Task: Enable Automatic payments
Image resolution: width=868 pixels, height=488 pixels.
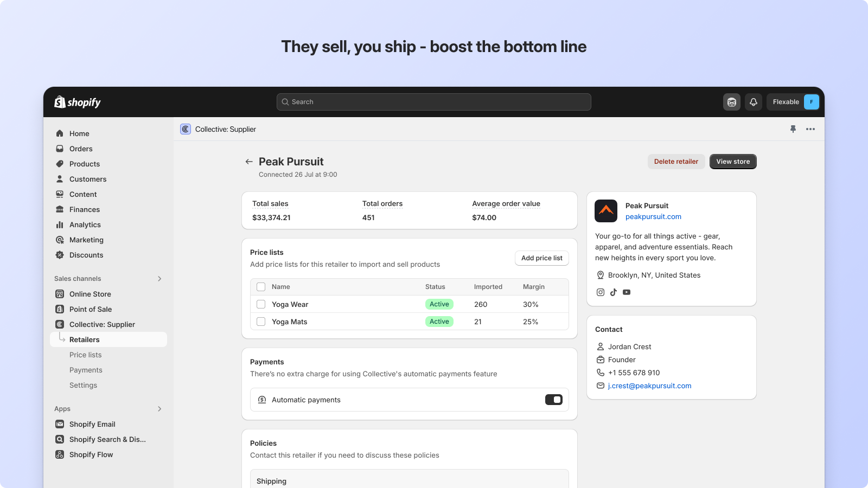Action: pos(554,400)
